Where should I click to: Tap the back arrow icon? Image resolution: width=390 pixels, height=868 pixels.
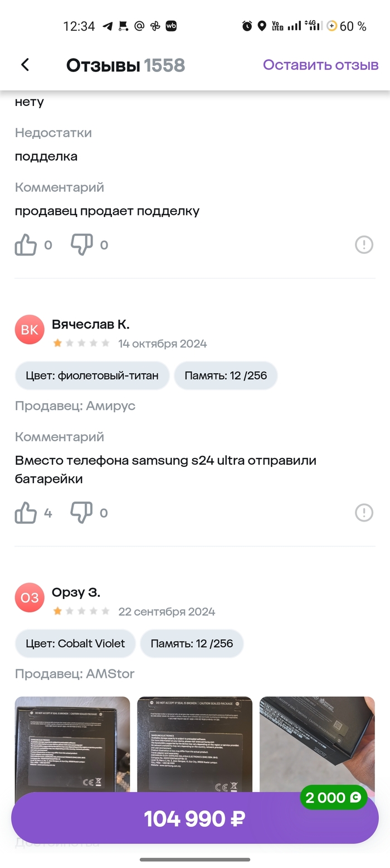click(25, 65)
